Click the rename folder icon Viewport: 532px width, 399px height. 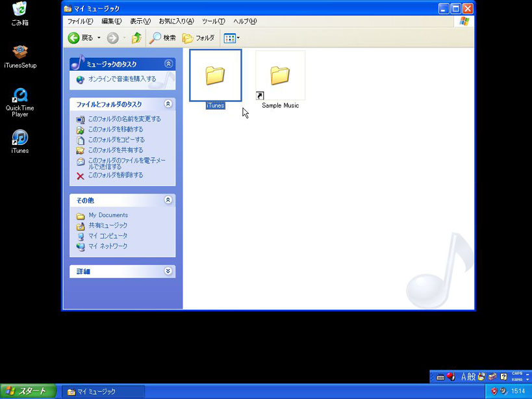click(x=81, y=120)
